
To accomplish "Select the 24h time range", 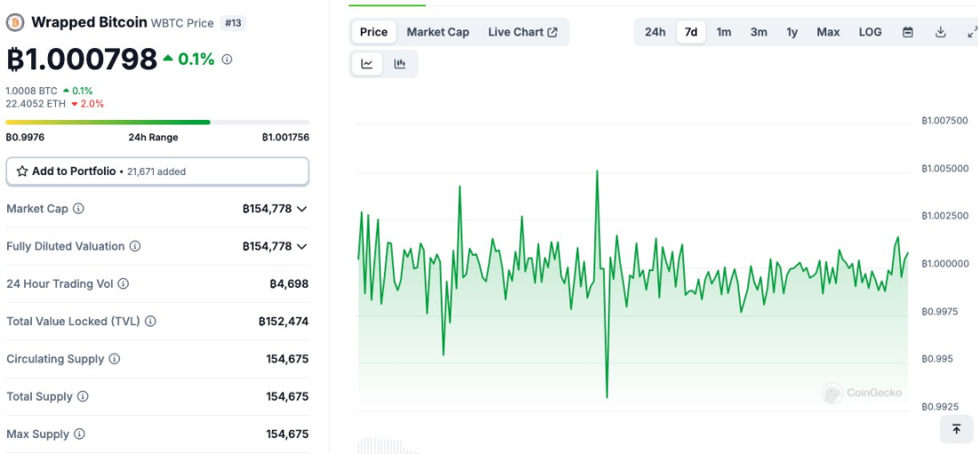I will click(x=655, y=32).
